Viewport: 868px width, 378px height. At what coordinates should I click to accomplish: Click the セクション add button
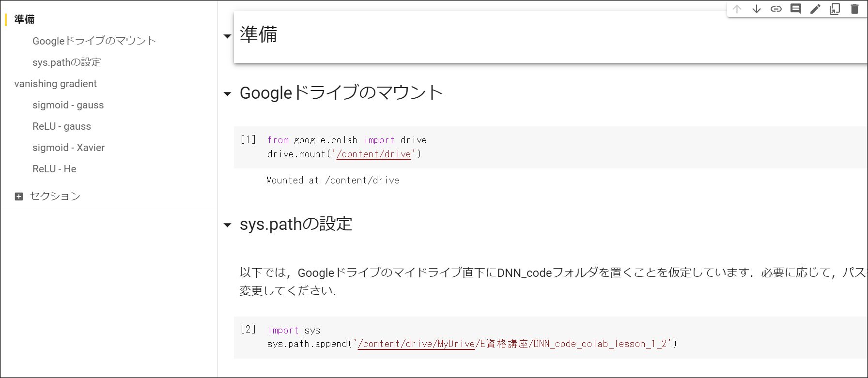[x=47, y=196]
